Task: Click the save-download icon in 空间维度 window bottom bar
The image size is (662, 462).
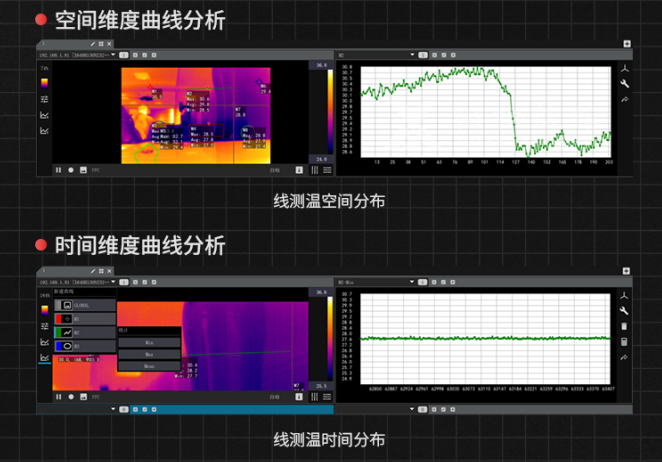Action: coord(299,170)
